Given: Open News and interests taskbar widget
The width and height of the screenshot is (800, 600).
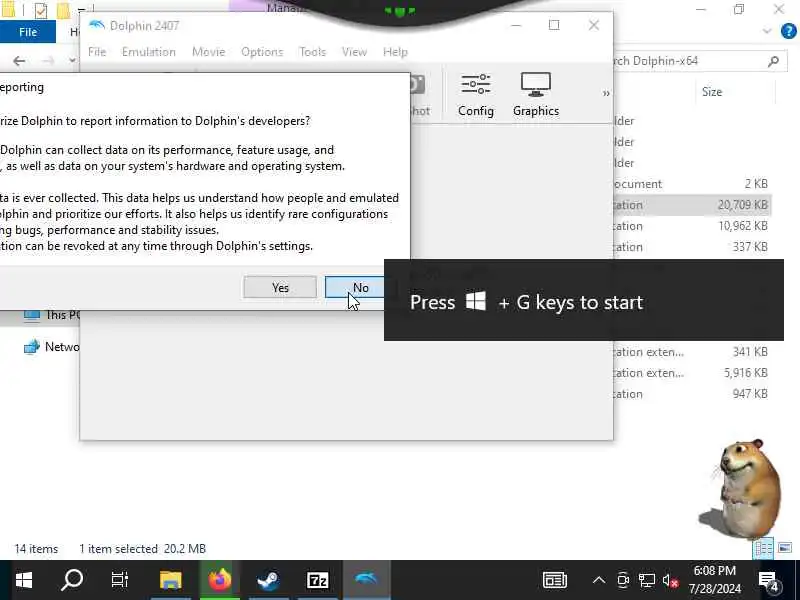Looking at the screenshot, I should coord(555,580).
